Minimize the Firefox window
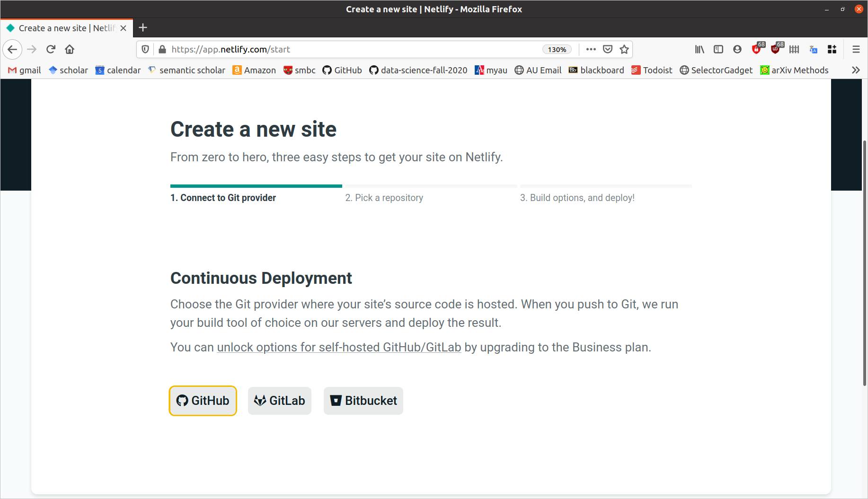 click(x=826, y=9)
